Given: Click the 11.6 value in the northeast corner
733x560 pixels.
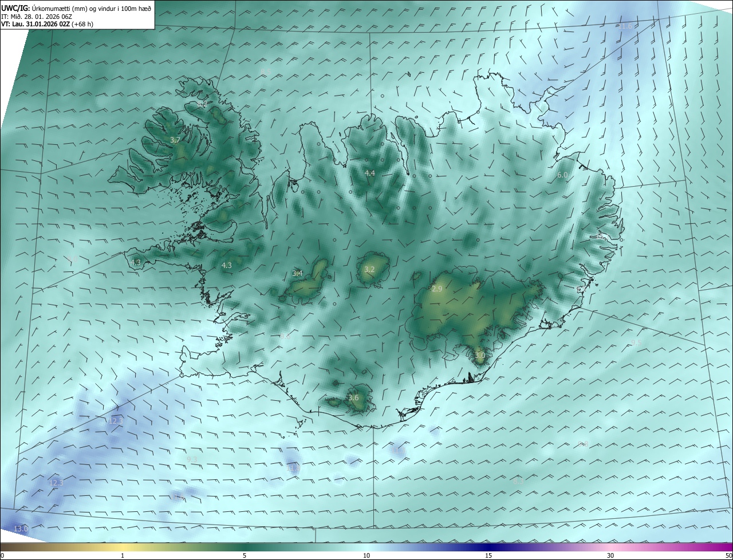Looking at the screenshot, I should pos(626,26).
